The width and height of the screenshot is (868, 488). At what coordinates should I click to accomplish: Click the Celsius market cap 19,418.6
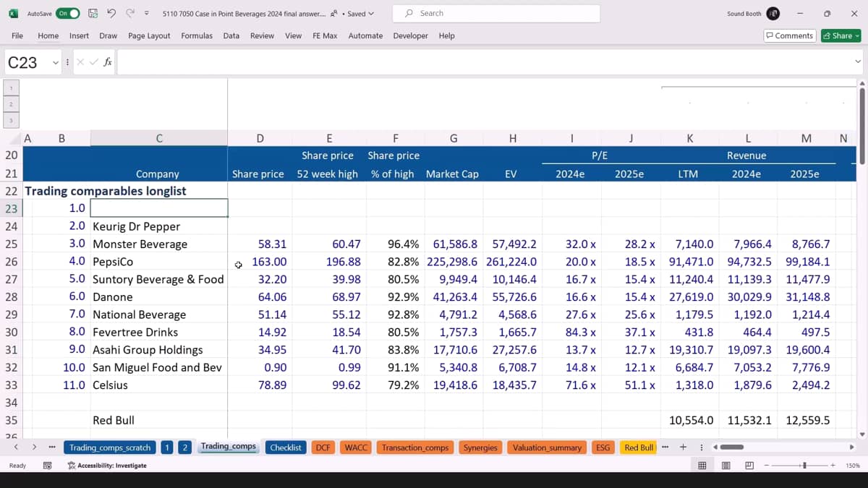453,385
